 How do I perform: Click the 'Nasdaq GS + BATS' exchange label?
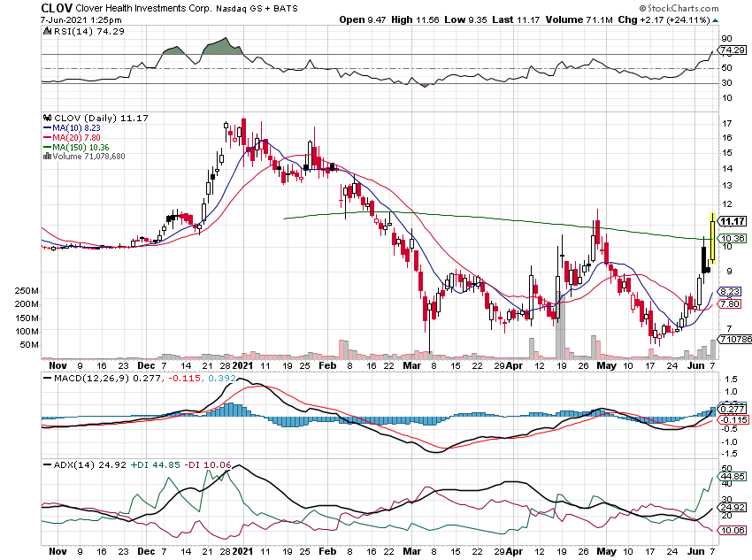[257, 9]
